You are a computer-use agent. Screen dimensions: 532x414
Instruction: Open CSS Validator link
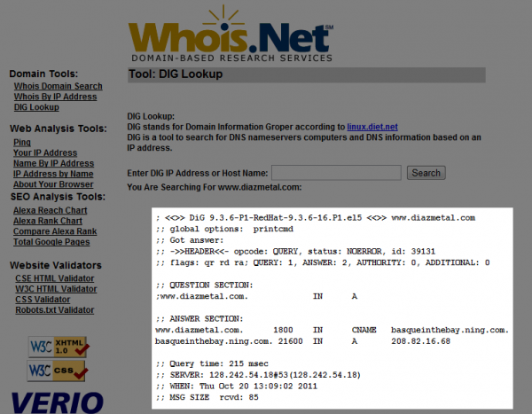(43, 300)
